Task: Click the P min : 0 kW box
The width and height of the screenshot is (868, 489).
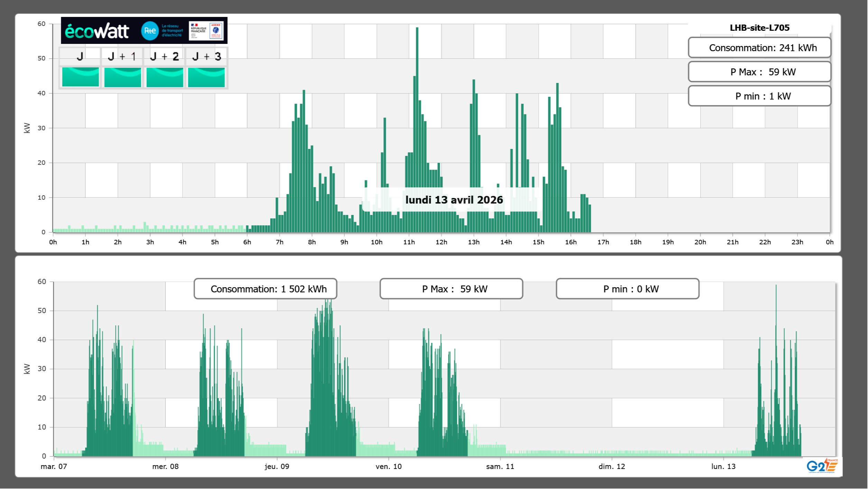Action: pos(627,289)
